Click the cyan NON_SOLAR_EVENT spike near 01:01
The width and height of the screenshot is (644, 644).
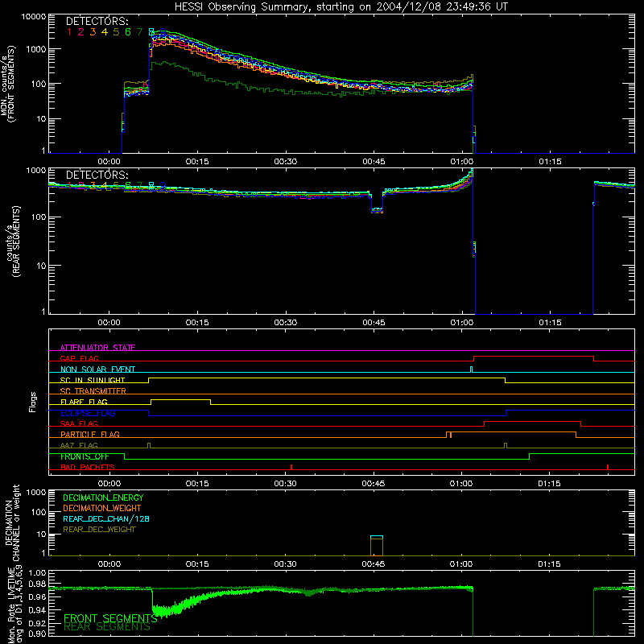click(x=471, y=369)
